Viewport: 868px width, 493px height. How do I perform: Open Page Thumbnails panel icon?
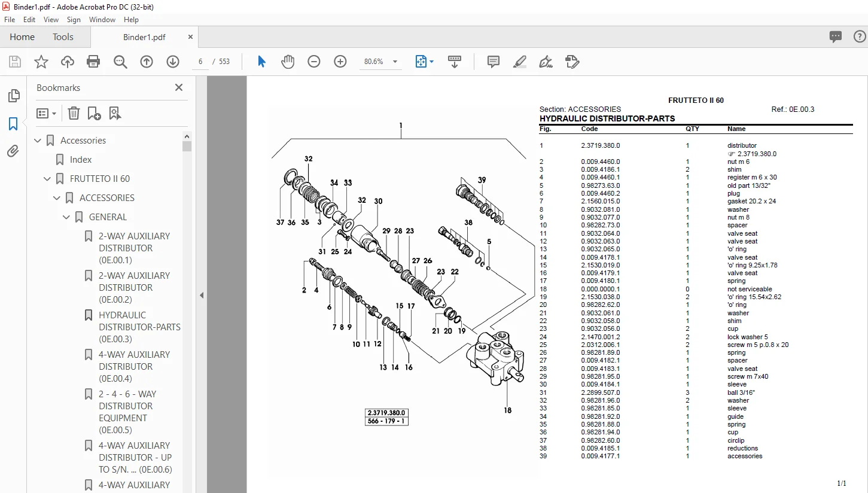tap(13, 96)
